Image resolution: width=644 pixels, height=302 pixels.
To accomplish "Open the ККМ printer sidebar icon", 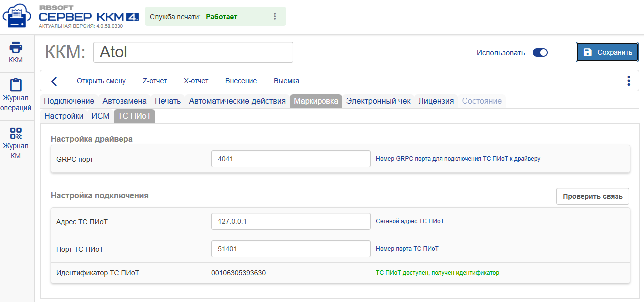I will click(16, 47).
